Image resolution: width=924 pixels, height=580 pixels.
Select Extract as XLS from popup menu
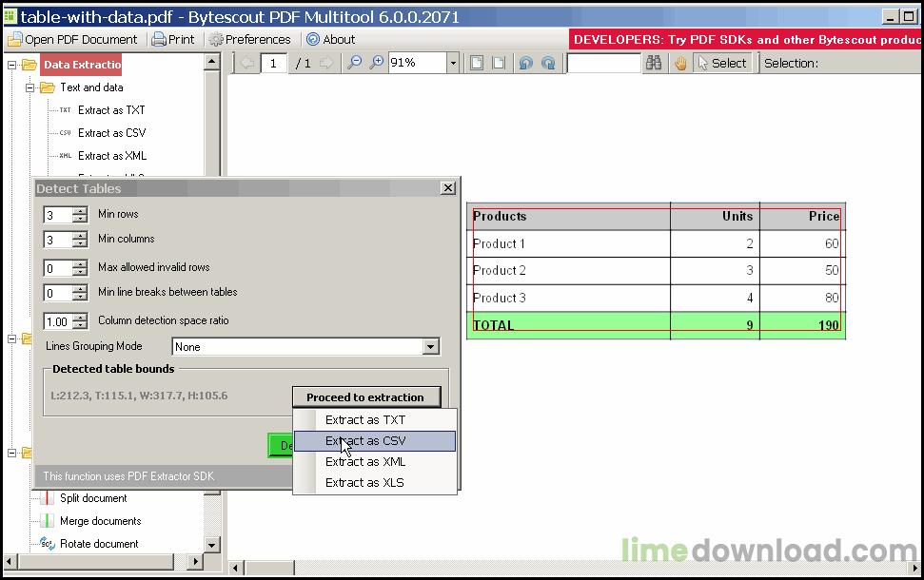coord(375,483)
